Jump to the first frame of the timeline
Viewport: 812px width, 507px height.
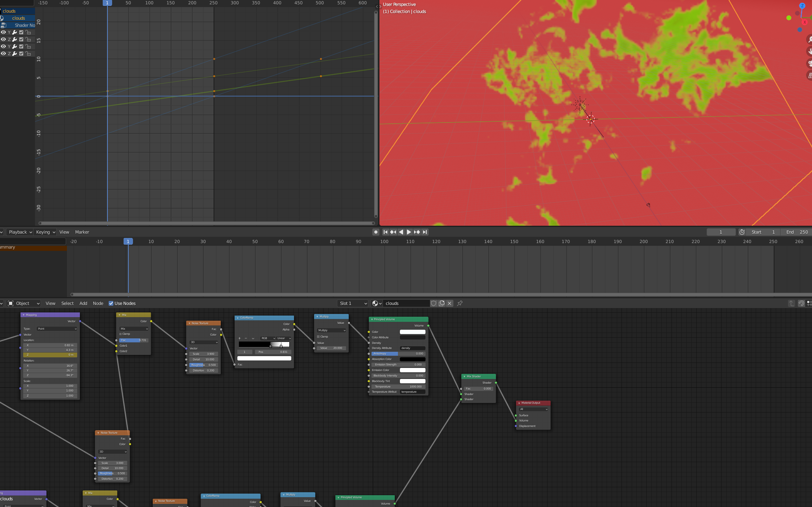pyautogui.click(x=385, y=232)
